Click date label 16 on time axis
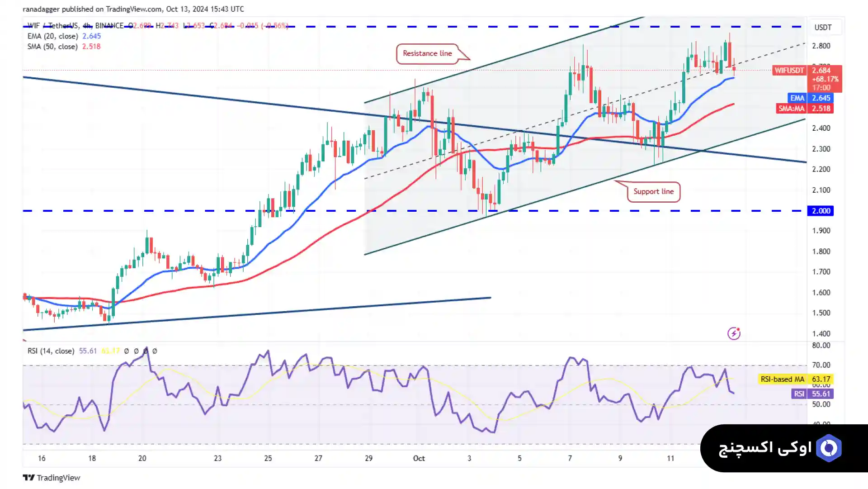Screen dimensions: 868x489 (42, 458)
